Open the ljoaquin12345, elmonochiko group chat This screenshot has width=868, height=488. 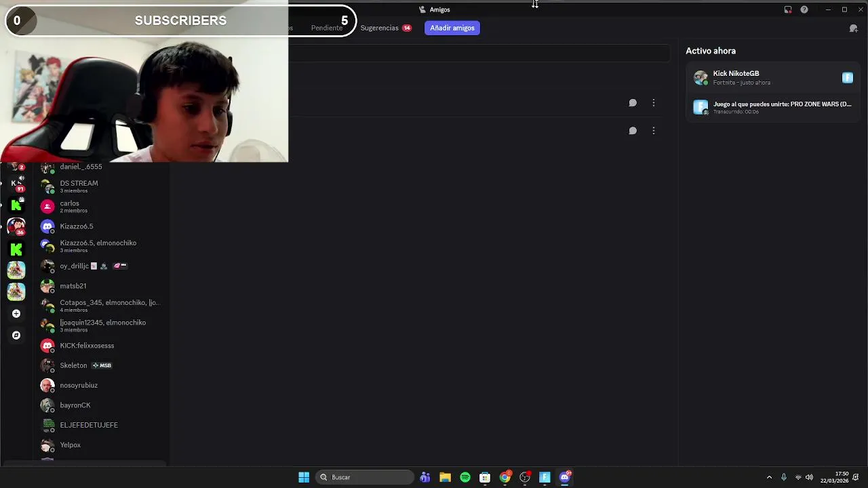100,326
